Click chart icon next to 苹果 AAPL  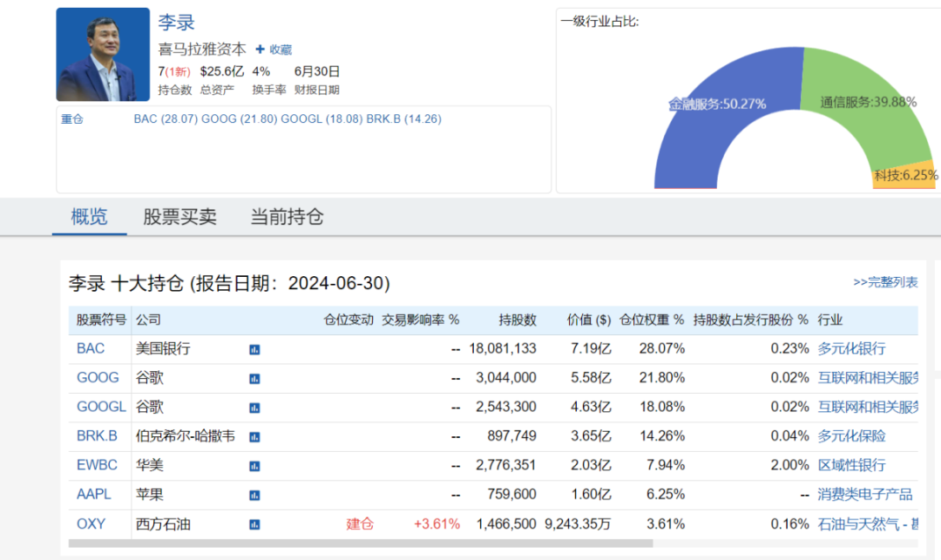(x=254, y=495)
